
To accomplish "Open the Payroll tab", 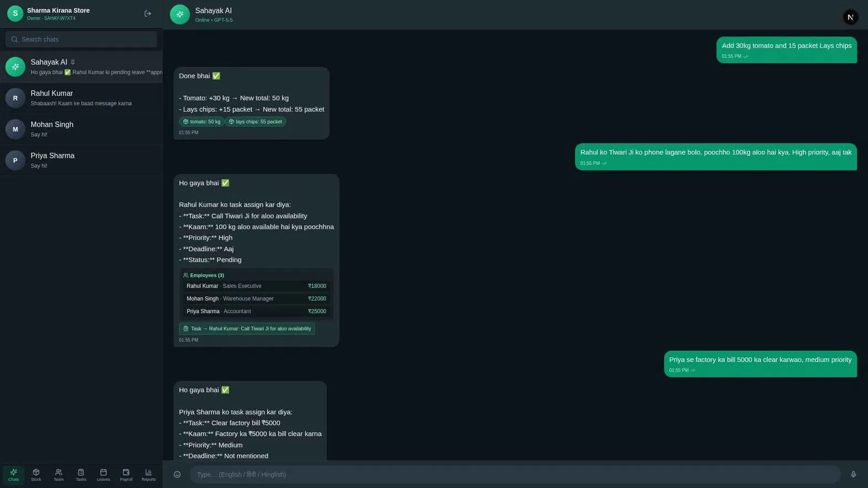I will (126, 475).
